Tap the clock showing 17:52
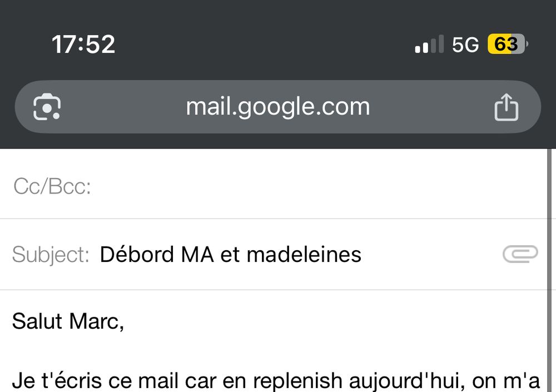Image resolution: width=556 pixels, height=392 pixels. point(83,44)
